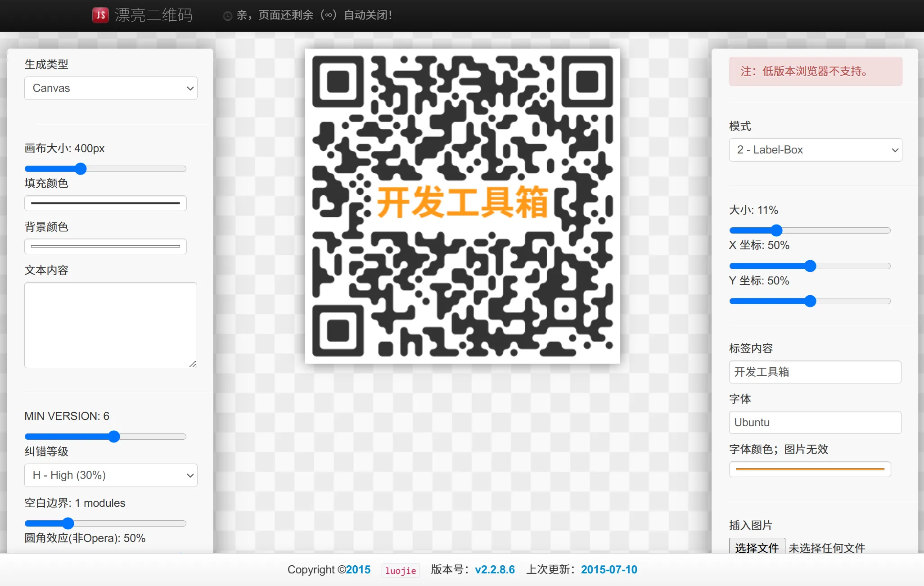Adjust the 空白边界 modules slider
924x586 pixels.
(105, 523)
